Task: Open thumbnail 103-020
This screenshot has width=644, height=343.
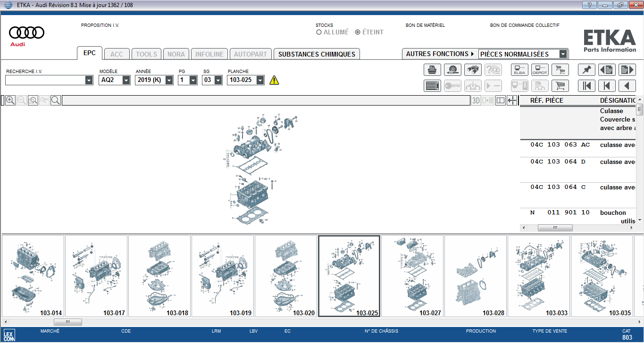Action: (x=286, y=276)
